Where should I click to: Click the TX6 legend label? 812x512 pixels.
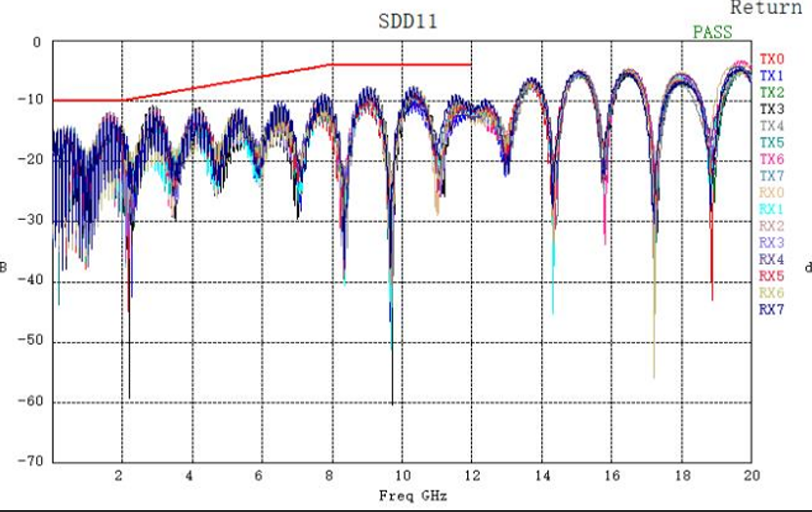772,159
